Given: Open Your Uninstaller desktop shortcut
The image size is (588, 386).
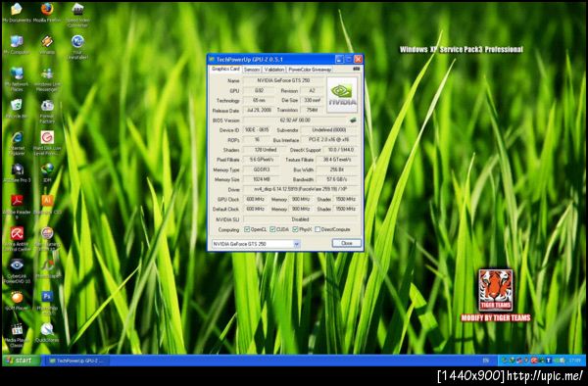Looking at the screenshot, I should coord(77,47).
